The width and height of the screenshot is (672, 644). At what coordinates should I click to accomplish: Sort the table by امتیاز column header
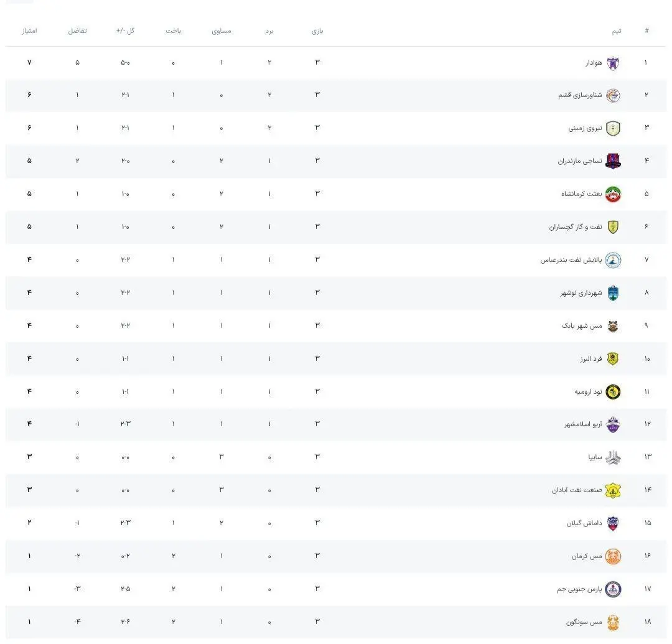point(30,31)
